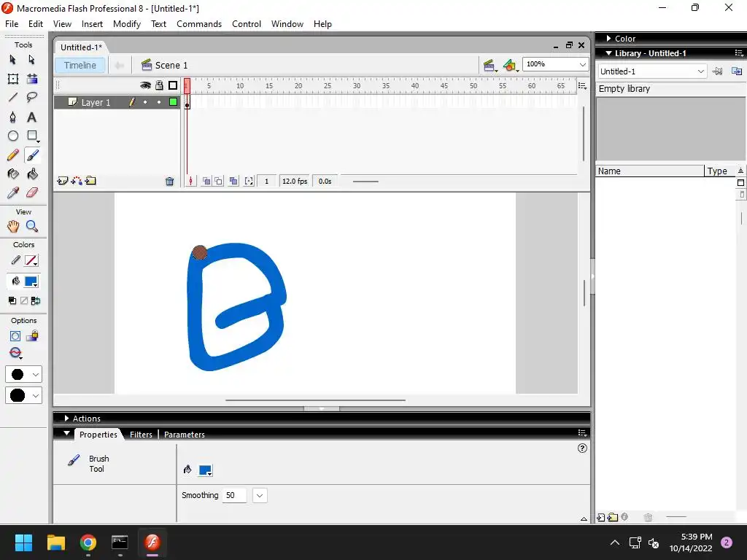Toggle Layer 1 outline green square
747x560 pixels.
coord(173,102)
